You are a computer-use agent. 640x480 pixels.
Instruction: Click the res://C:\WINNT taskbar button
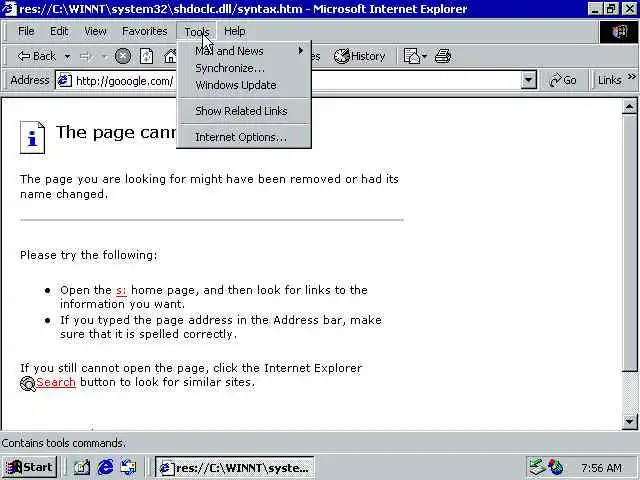[235, 468]
